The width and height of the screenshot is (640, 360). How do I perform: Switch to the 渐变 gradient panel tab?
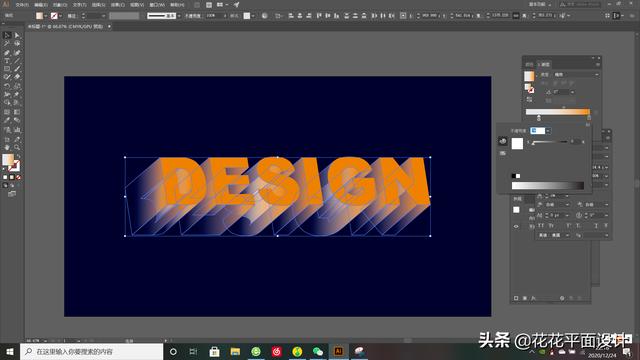[x=545, y=64]
